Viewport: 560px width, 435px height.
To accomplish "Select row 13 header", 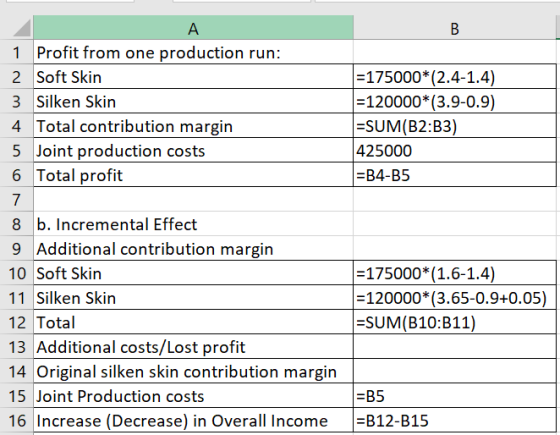I will click(16, 347).
